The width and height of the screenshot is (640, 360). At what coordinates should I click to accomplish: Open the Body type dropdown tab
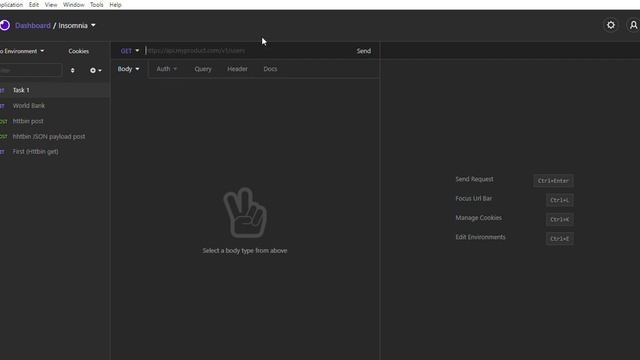pos(129,69)
